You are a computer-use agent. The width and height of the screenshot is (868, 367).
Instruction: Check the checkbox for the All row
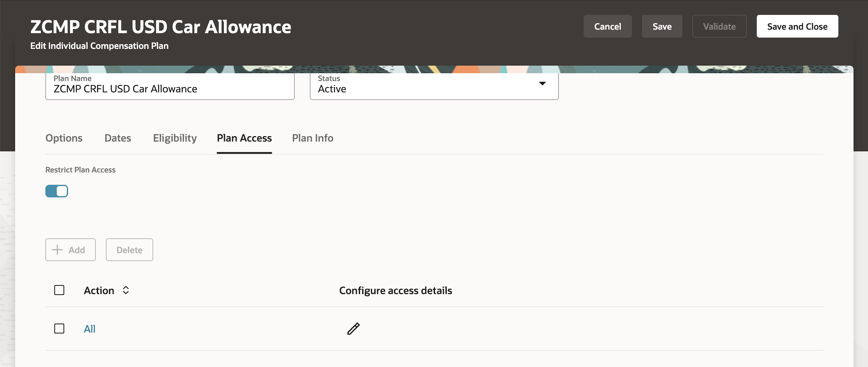pyautogui.click(x=59, y=328)
